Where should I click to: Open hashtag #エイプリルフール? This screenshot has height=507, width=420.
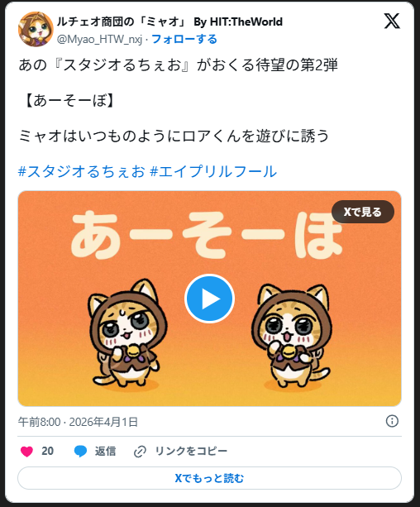click(x=213, y=171)
